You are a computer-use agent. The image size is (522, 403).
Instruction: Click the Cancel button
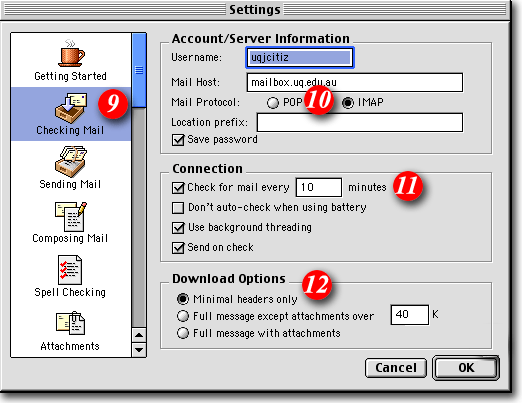pyautogui.click(x=396, y=368)
